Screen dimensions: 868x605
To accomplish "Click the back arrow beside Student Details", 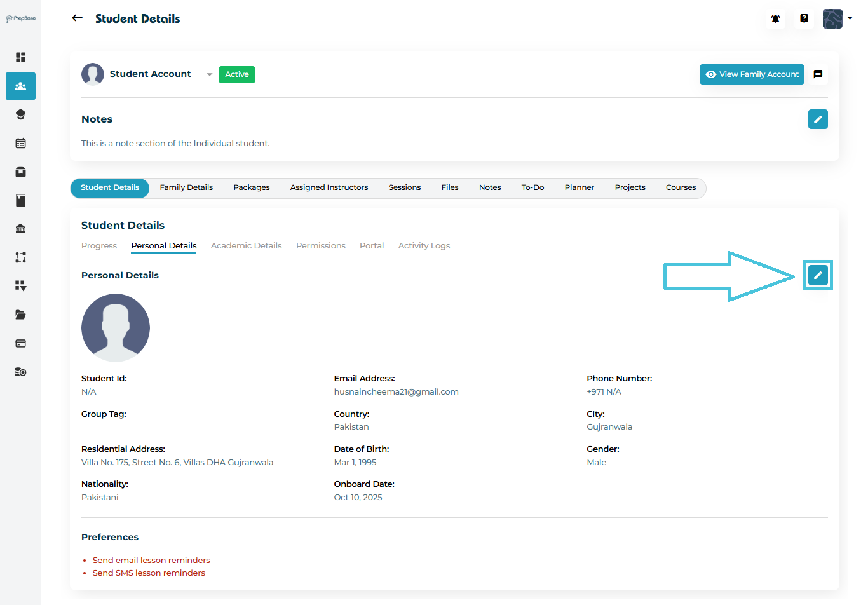I will [x=78, y=18].
